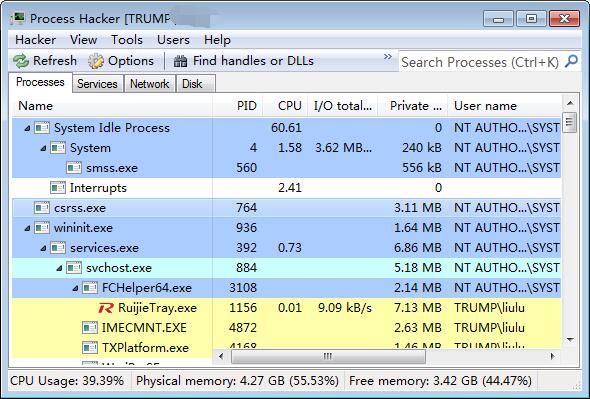Click the CPU Usage status bar entry
590x399 pixels.
coord(67,381)
